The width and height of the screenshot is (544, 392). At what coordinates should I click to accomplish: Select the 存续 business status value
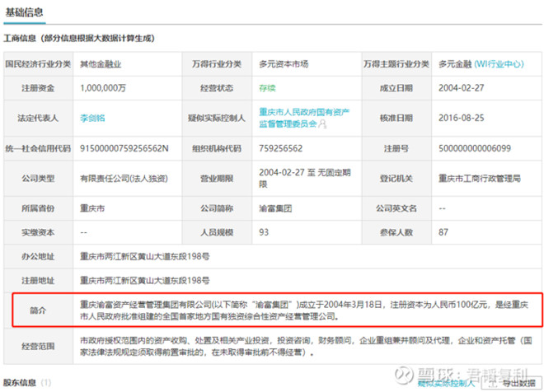point(267,88)
